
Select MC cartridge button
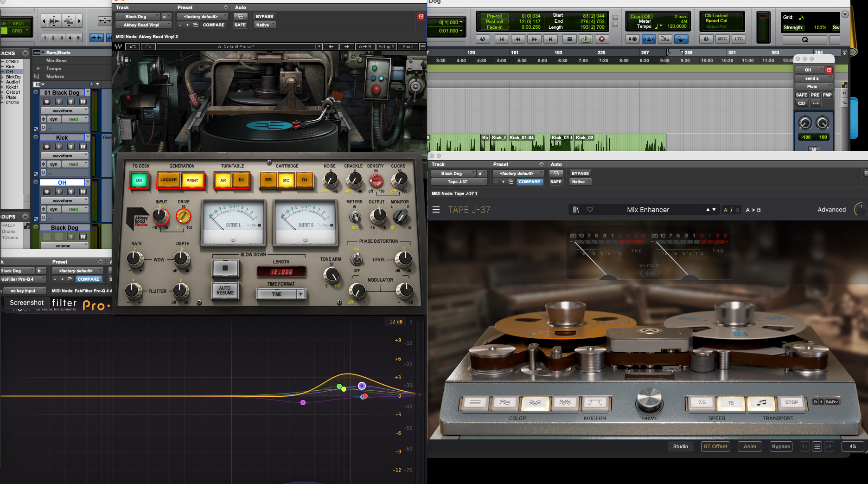click(286, 181)
